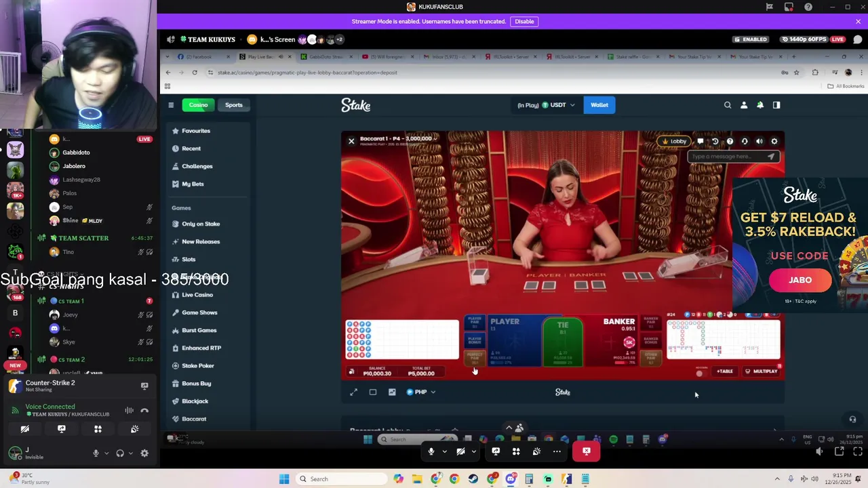868x488 pixels.
Task: Share your screen in Discord panel
Action: (62, 429)
